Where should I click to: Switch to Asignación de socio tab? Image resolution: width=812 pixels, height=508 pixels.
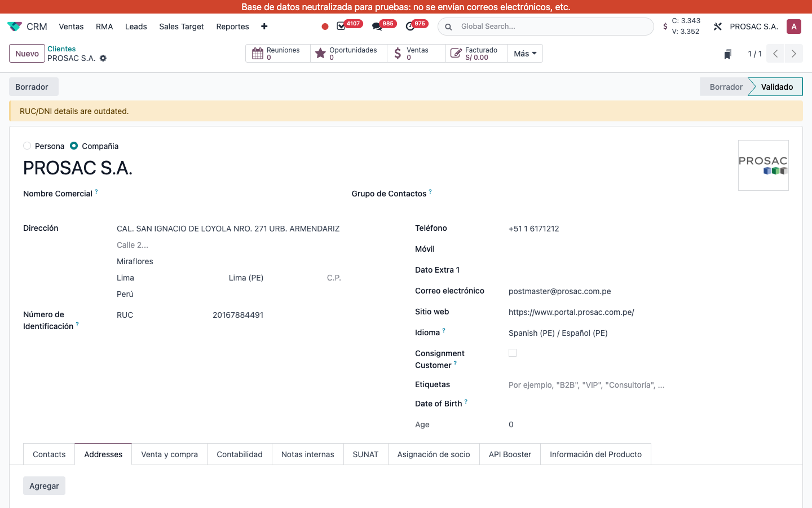click(434, 454)
